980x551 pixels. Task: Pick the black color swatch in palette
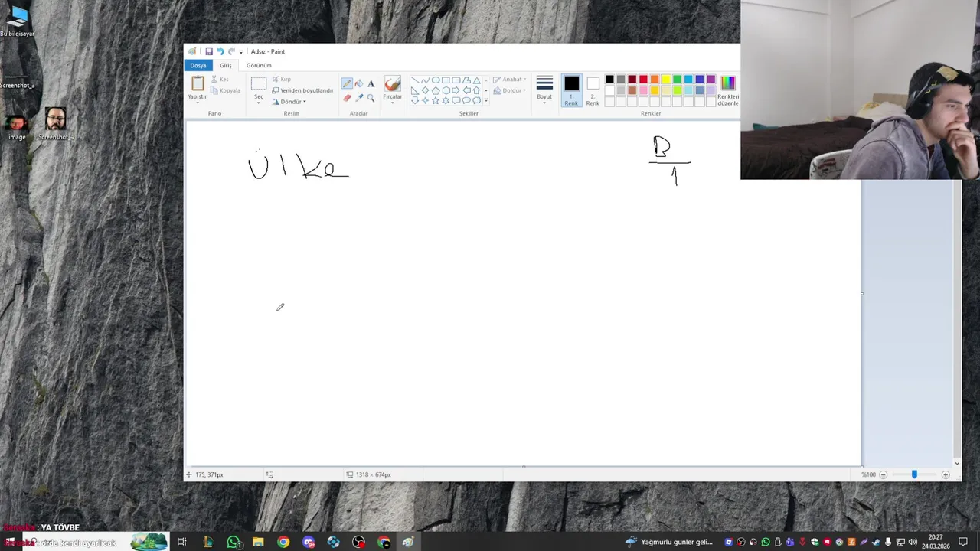coord(609,80)
